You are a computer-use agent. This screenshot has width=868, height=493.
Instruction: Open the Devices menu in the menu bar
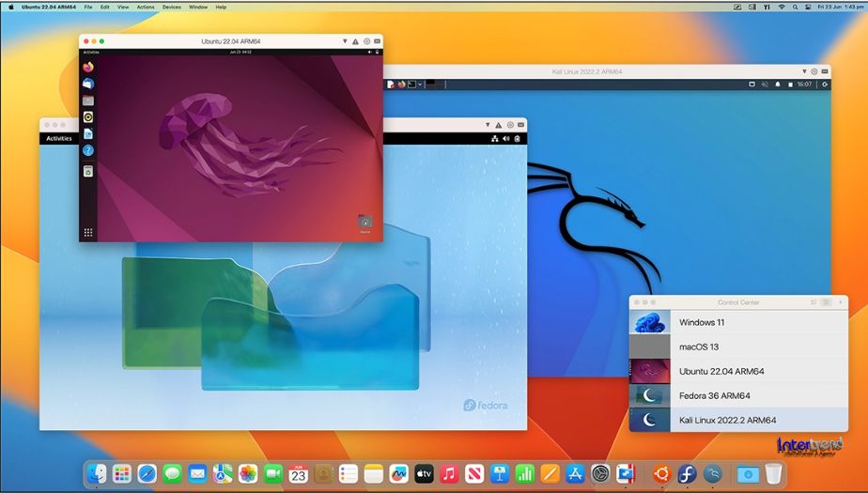point(171,7)
